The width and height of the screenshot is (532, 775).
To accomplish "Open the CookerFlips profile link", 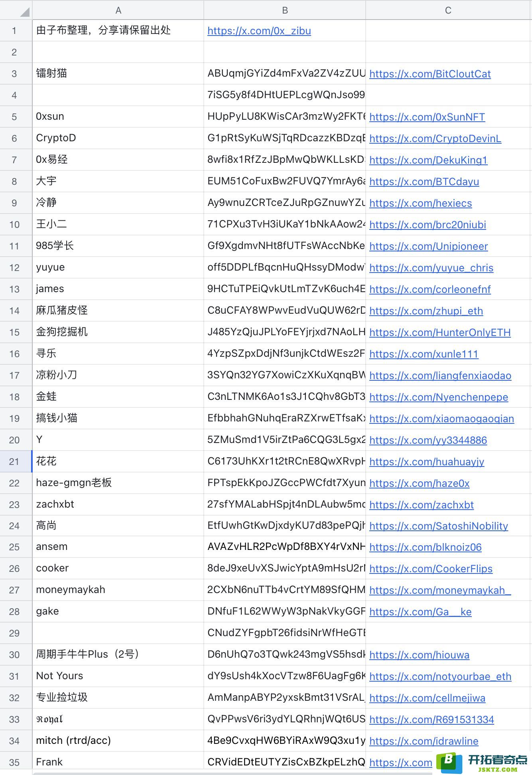I will pyautogui.click(x=431, y=569).
